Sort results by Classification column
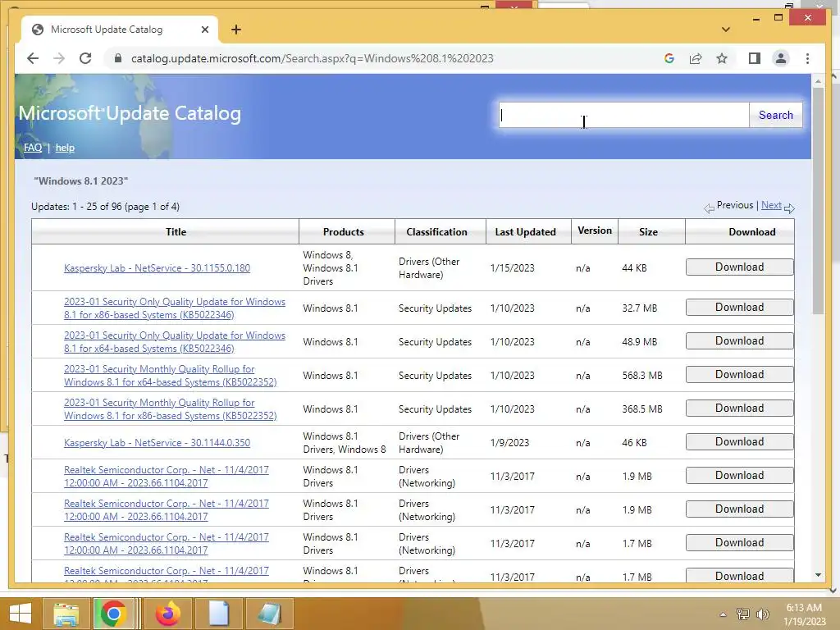The image size is (840, 630). click(x=436, y=232)
